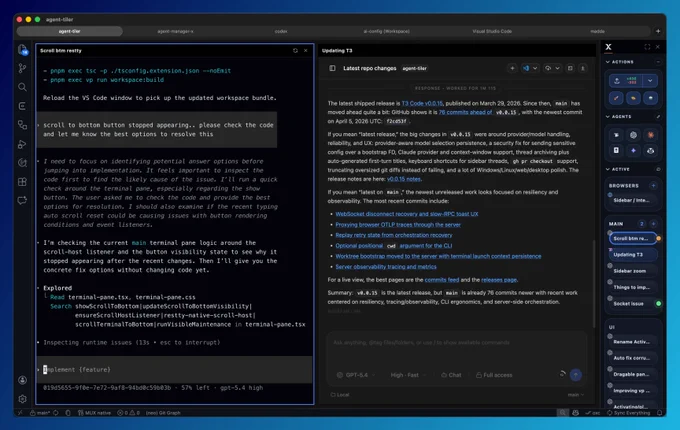Launch the purple sparkle agent icon
680x430 pixels.
click(x=633, y=150)
